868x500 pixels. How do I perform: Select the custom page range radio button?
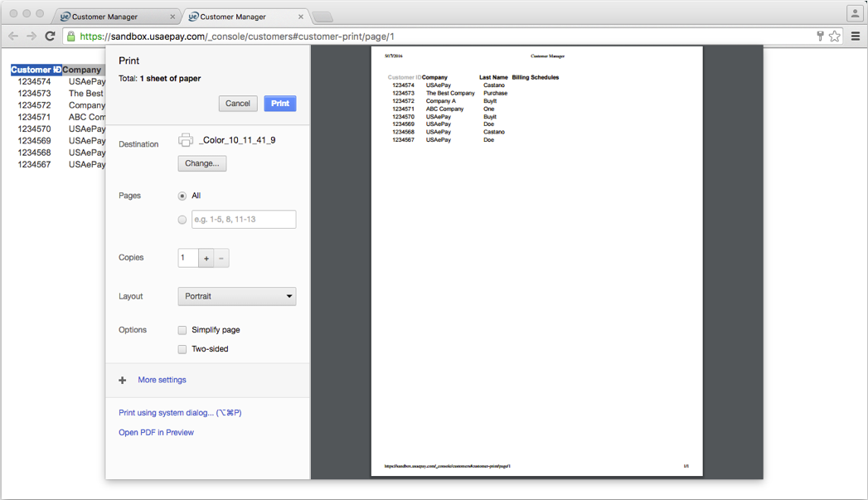click(x=182, y=220)
